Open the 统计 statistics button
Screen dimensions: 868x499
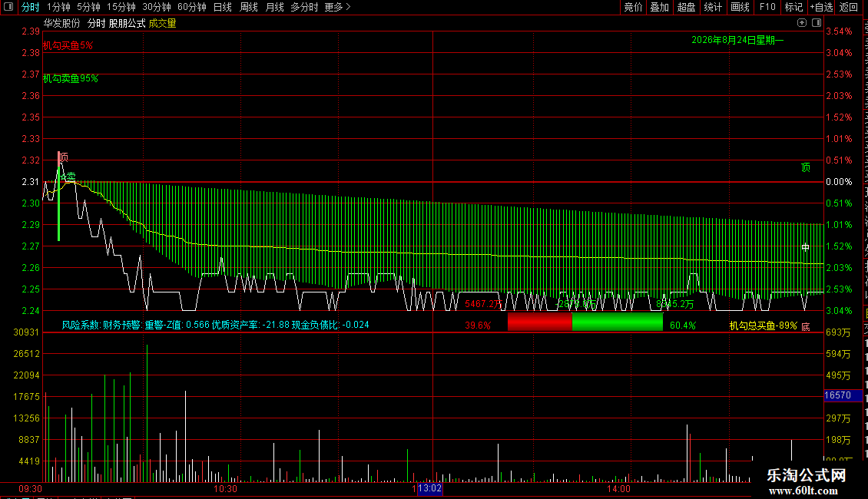click(712, 7)
